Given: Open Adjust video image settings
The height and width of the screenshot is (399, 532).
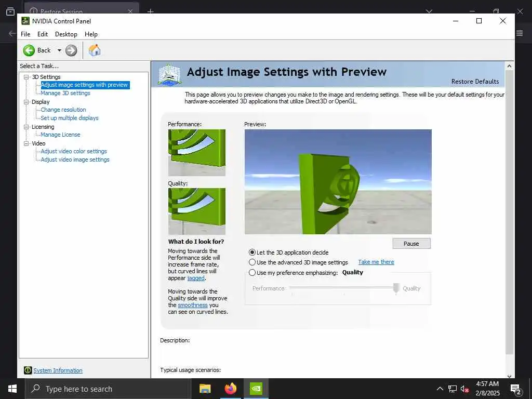Looking at the screenshot, I should pyautogui.click(x=75, y=159).
